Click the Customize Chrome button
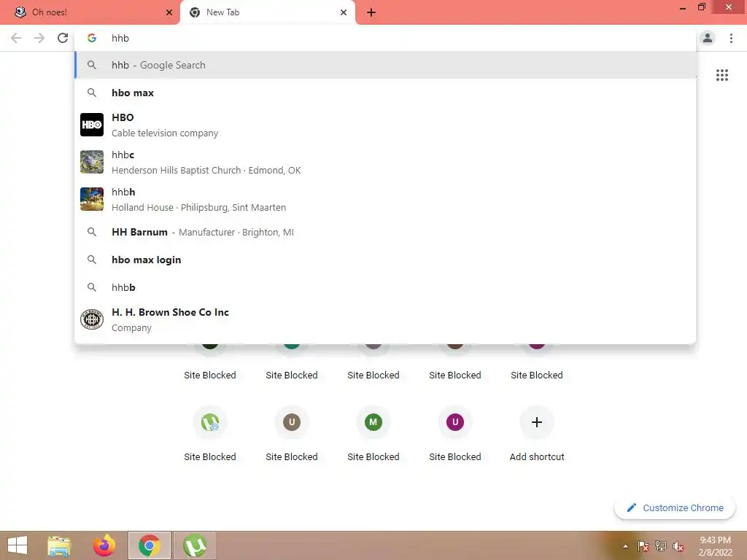Viewport: 747px width, 560px height. [675, 507]
